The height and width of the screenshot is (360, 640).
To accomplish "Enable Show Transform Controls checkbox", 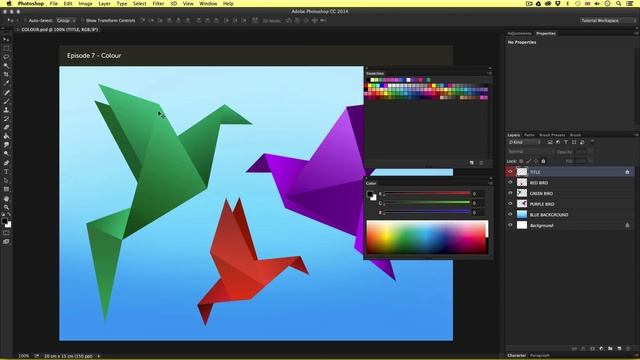I will coord(82,20).
